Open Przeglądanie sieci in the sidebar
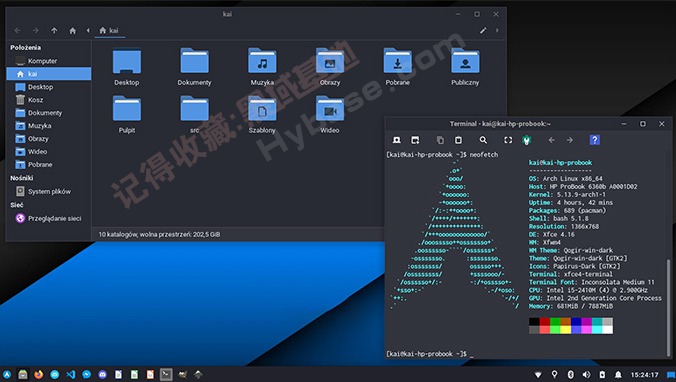Viewport: 676px width, 382px height. coord(49,218)
